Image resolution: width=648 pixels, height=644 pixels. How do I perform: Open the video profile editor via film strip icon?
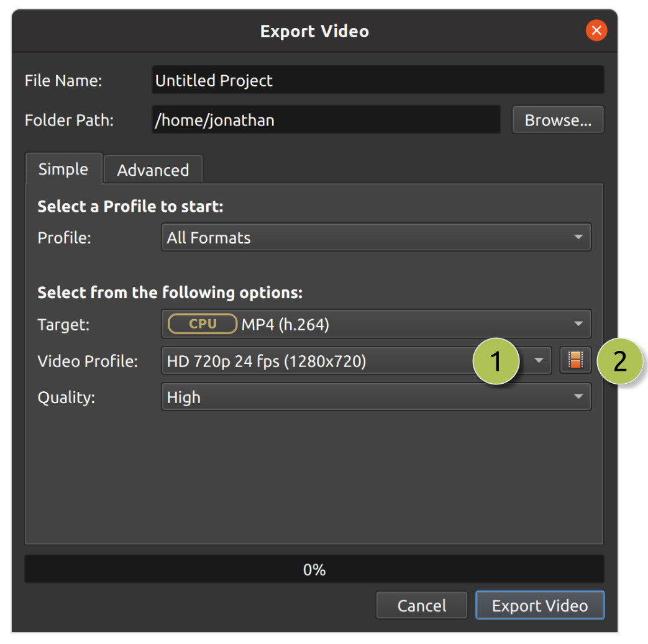(x=575, y=360)
